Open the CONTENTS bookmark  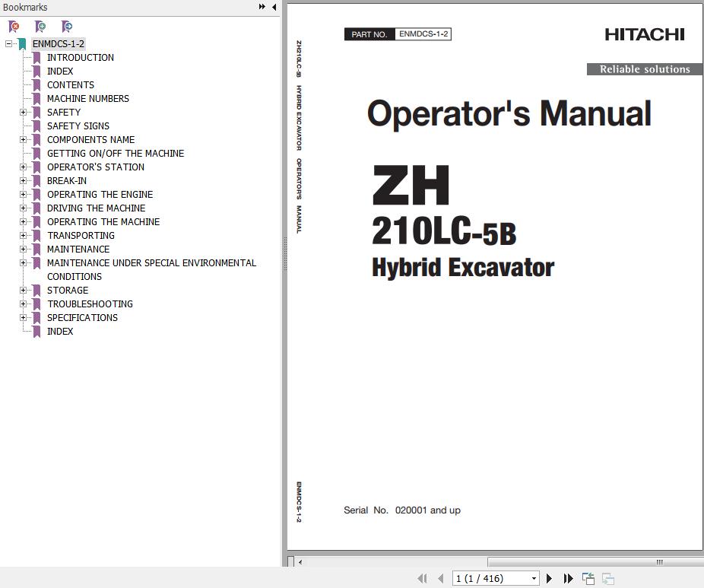(x=71, y=85)
